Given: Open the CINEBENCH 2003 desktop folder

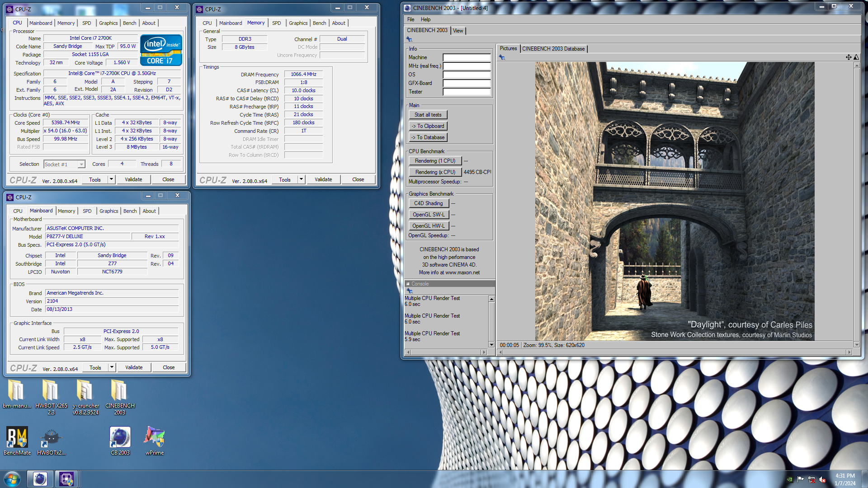Looking at the screenshot, I should click(x=120, y=397).
